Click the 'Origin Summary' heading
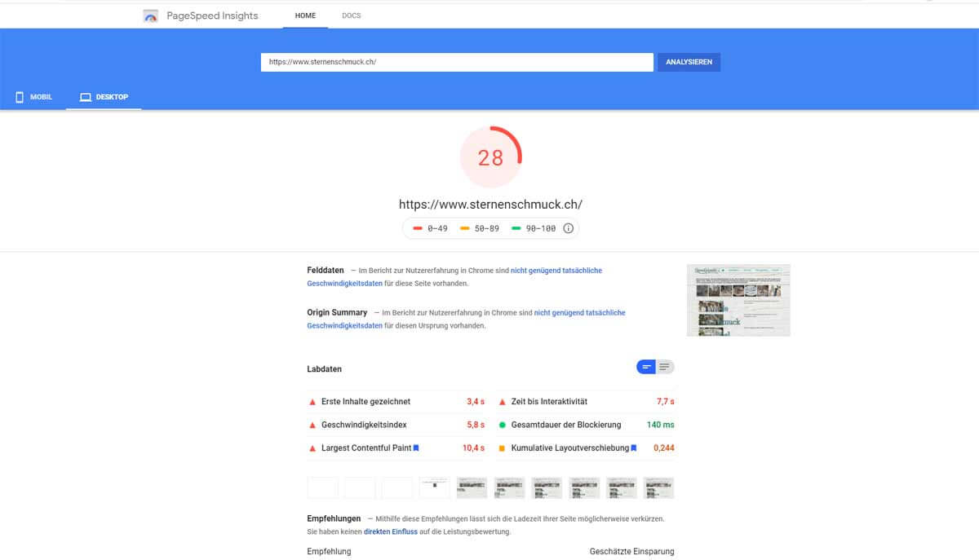Screen dimensions: 979x560 point(338,312)
